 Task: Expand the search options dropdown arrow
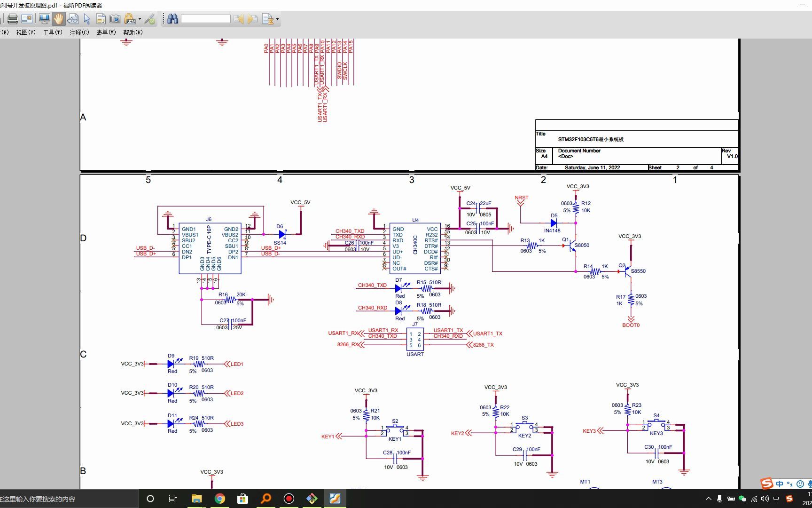277,19
